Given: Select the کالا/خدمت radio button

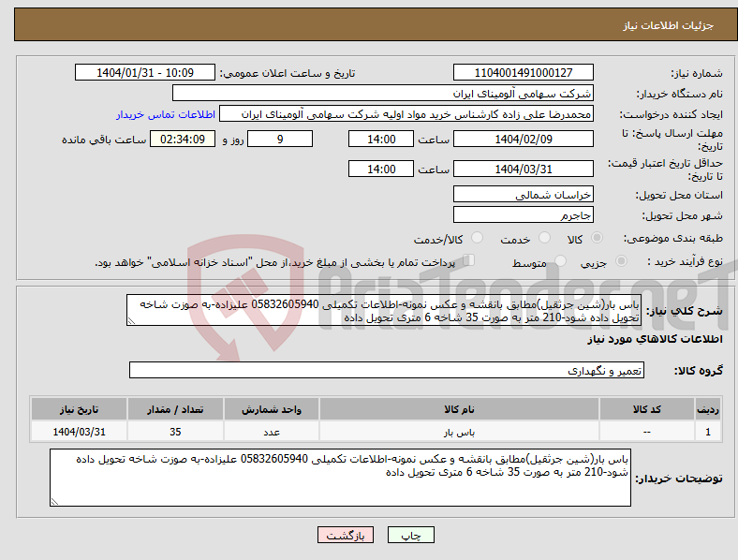Looking at the screenshot, I should (477, 238).
